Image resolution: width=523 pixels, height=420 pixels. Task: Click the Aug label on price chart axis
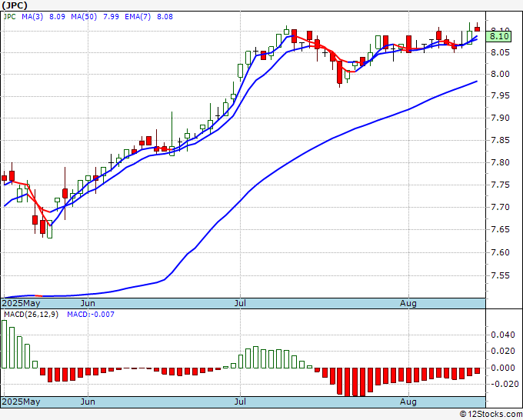point(408,303)
